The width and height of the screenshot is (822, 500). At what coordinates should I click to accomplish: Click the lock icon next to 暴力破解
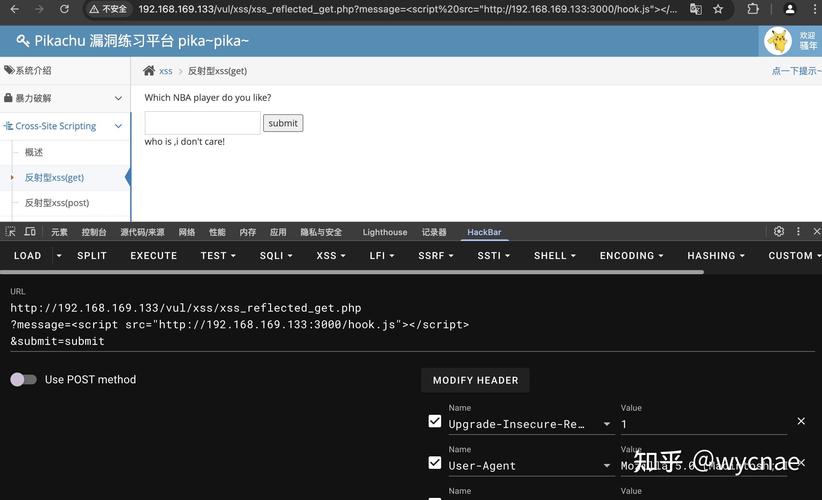coord(8,97)
